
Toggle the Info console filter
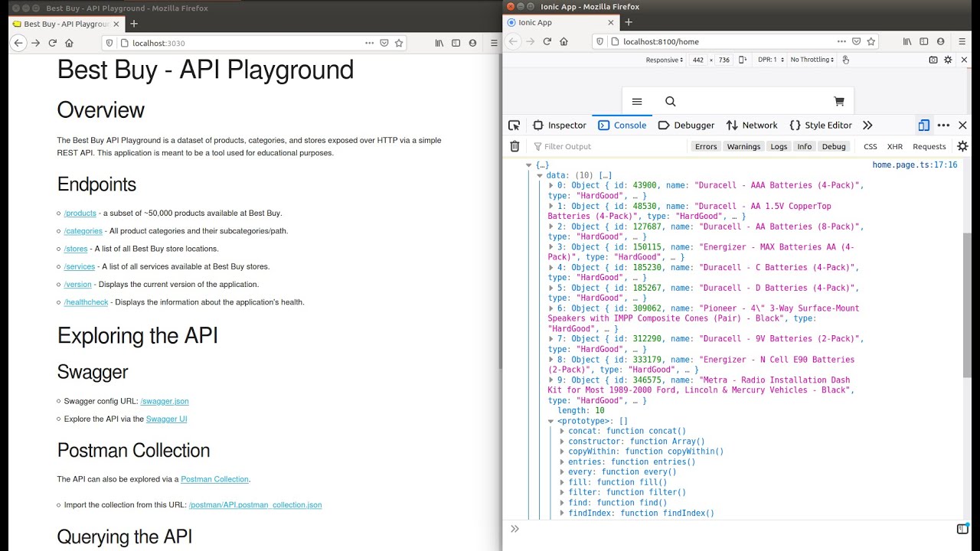(x=804, y=146)
